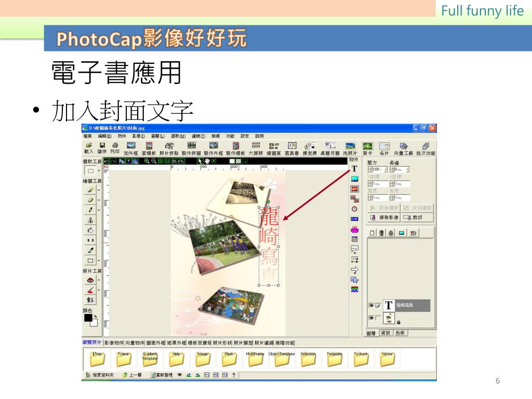Click the zoom percentage 86.6% field
Image resolution: width=532 pixels, height=399 pixels.
click(x=178, y=161)
